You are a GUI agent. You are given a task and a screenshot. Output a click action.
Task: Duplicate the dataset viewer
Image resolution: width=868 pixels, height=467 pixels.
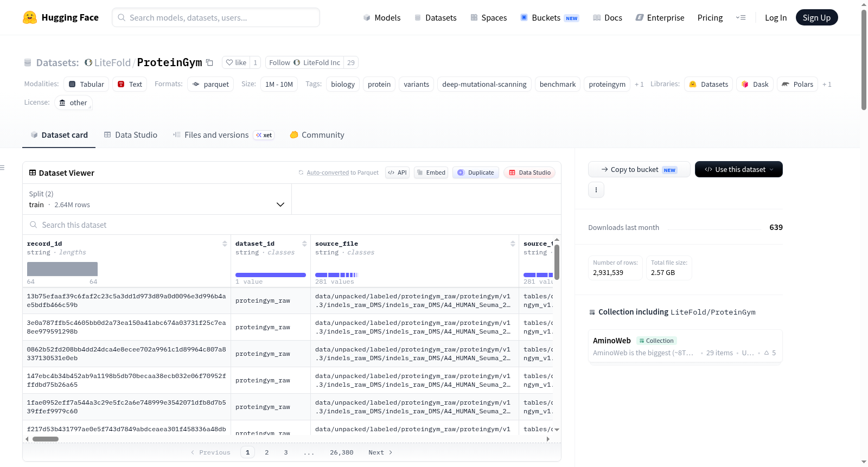476,172
